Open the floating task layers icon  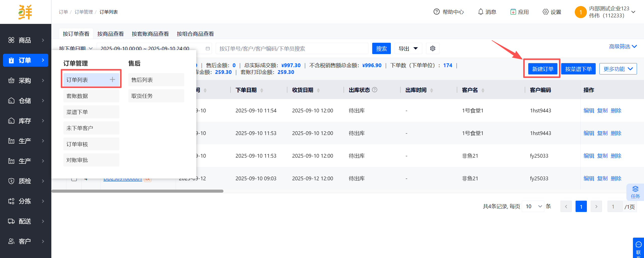tap(635, 189)
